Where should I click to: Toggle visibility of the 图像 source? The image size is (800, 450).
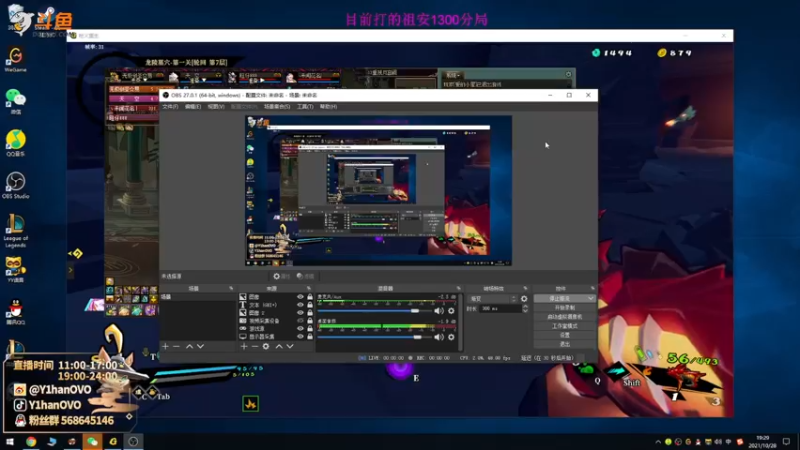pyautogui.click(x=300, y=297)
